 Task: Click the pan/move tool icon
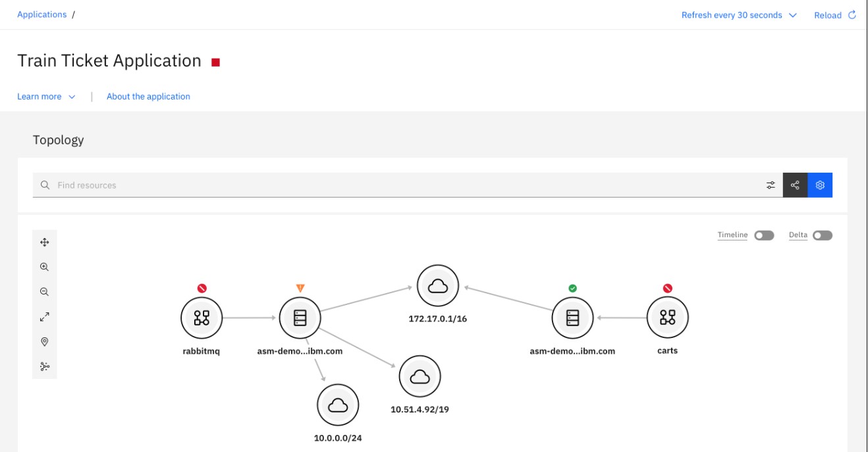tap(45, 242)
